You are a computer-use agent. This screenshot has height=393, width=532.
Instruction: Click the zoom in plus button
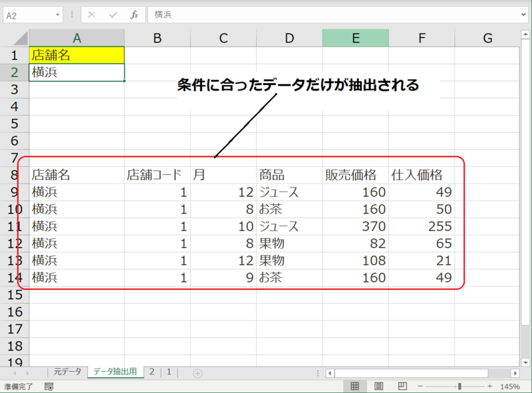pos(489,386)
